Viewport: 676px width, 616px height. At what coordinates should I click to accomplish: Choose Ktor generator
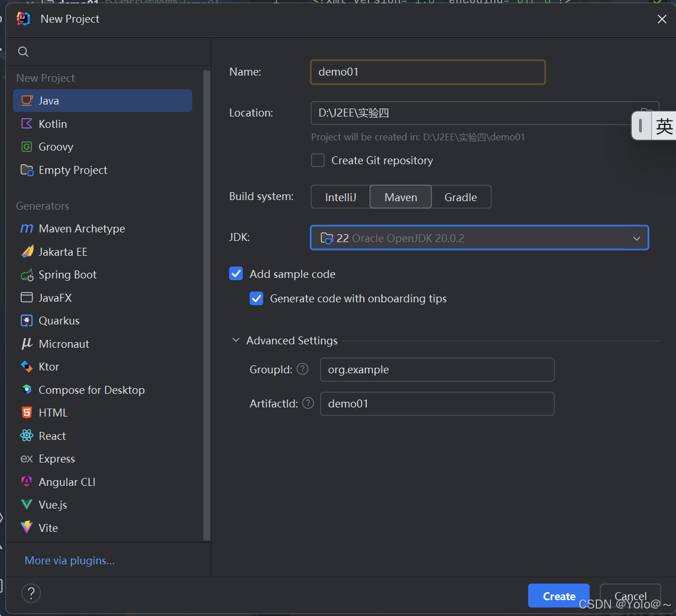point(102,367)
